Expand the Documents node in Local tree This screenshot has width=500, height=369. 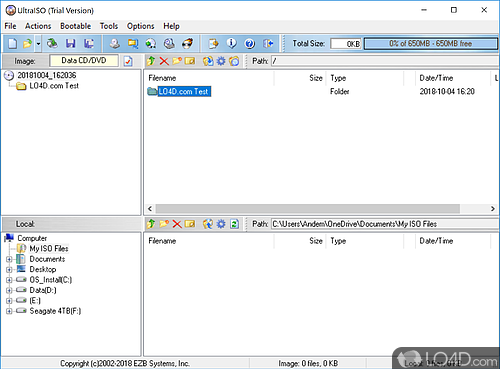9,259
